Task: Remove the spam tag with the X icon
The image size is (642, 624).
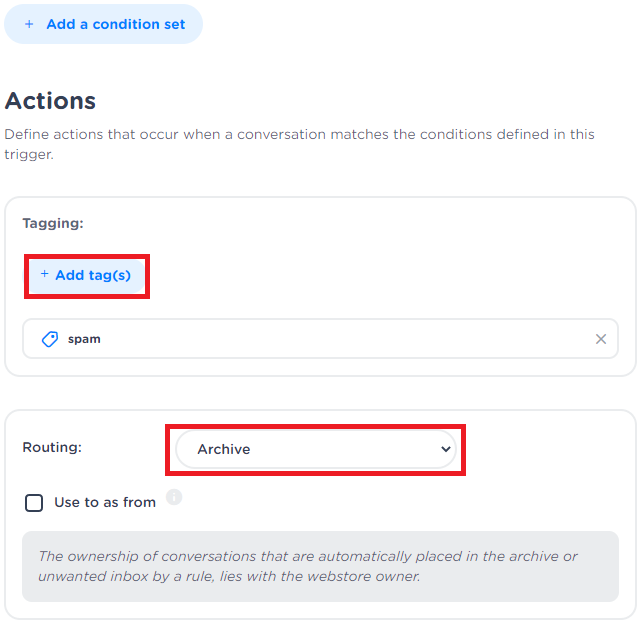Action: (601, 339)
